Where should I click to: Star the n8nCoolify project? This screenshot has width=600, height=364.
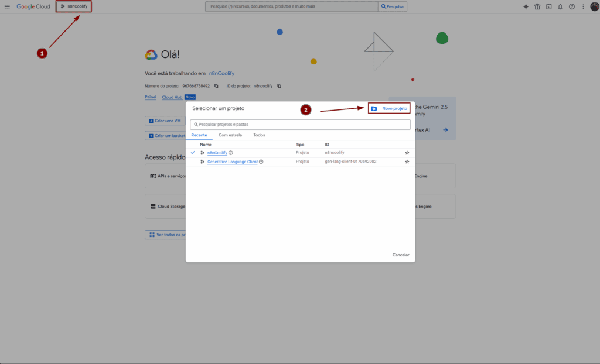point(407,153)
